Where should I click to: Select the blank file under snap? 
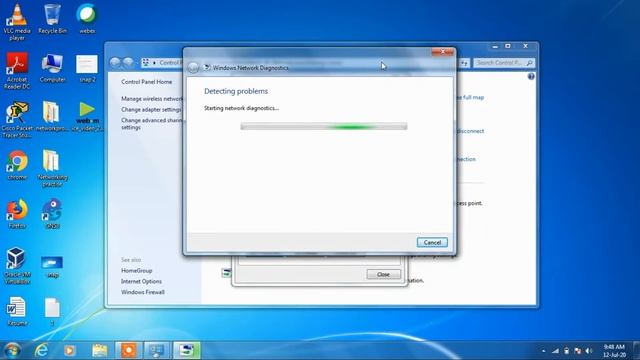pos(52,311)
